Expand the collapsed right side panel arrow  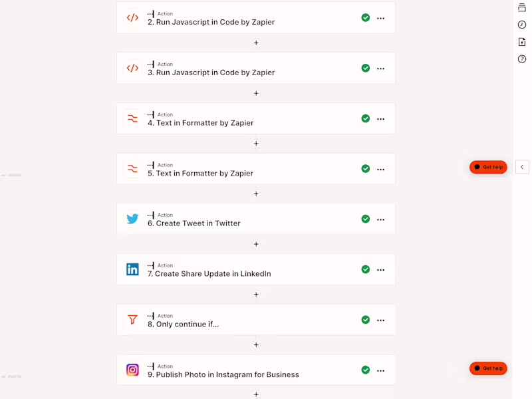click(x=523, y=167)
